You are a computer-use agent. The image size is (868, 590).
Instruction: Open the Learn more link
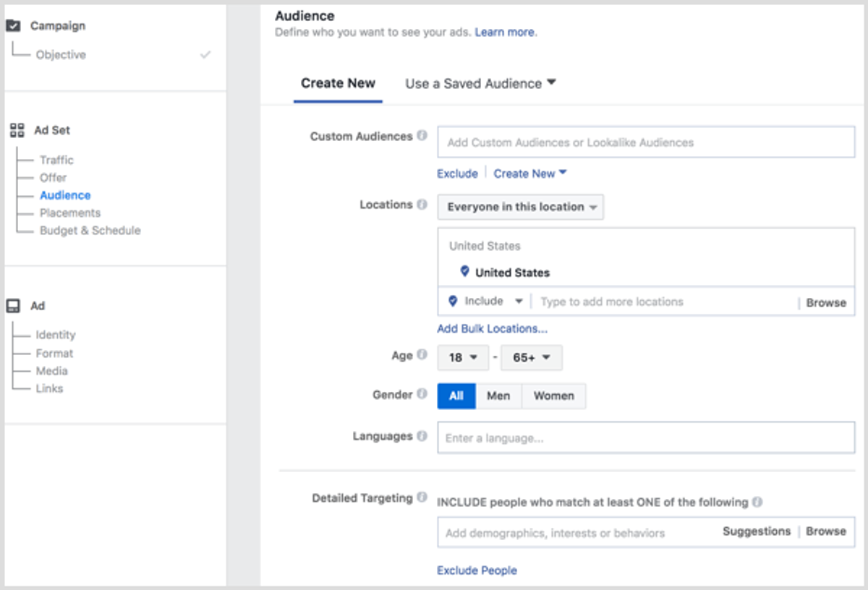tap(505, 32)
